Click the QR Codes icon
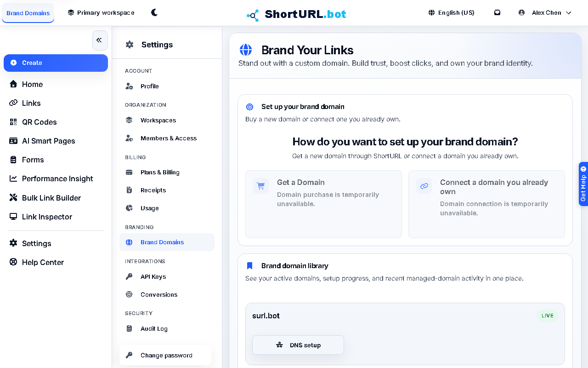Viewport: 588px width, 368px height. tap(13, 122)
